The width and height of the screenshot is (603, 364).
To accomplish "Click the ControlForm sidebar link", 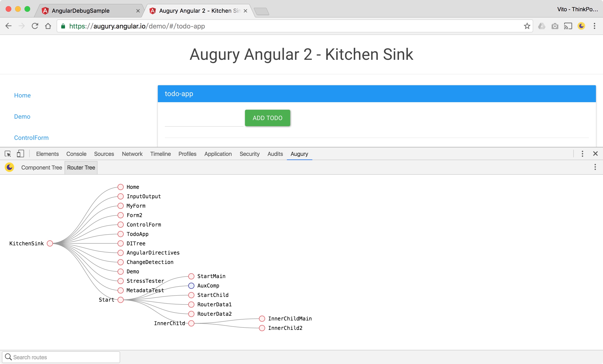I will pos(31,138).
